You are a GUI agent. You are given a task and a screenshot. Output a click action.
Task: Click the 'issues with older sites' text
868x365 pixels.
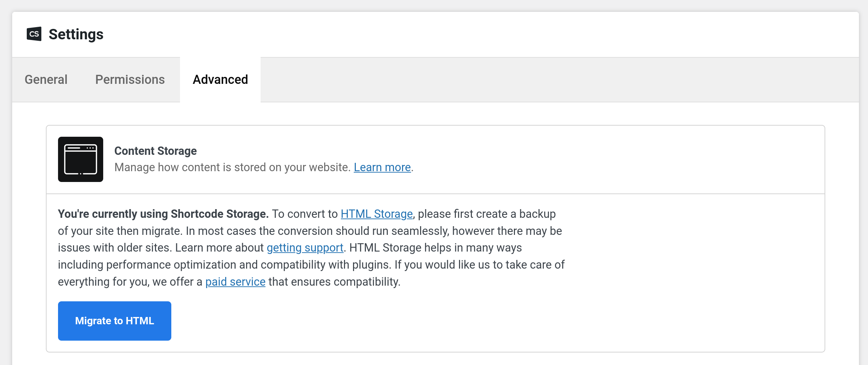click(x=115, y=248)
